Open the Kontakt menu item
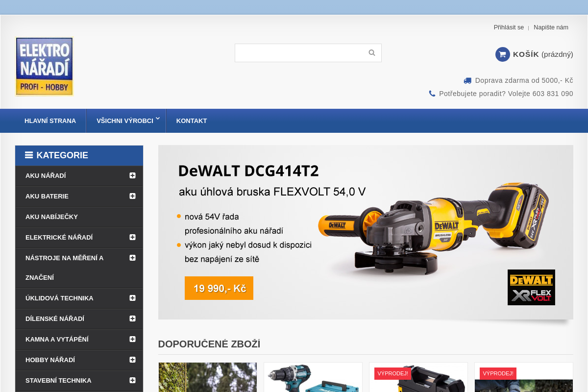588x392 pixels. click(x=192, y=121)
